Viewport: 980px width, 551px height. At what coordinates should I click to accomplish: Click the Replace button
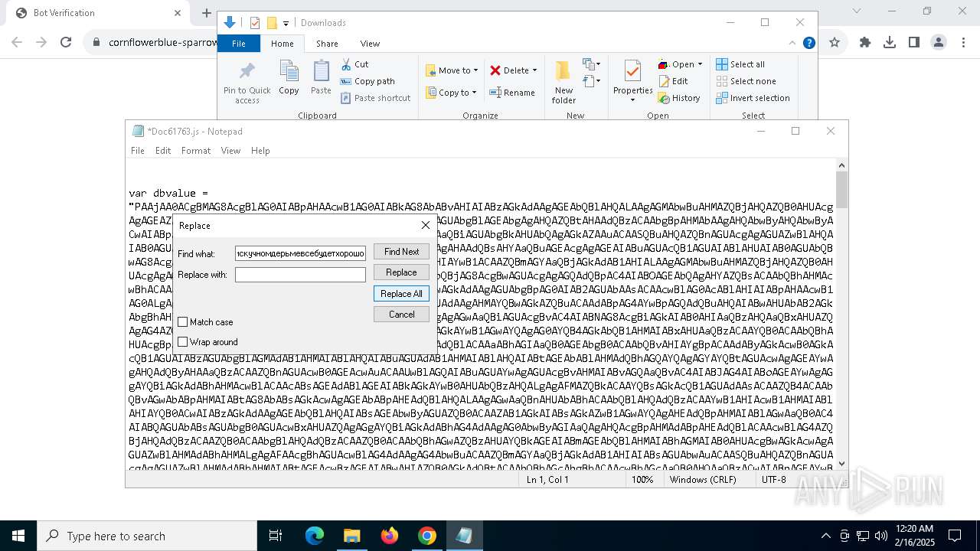click(x=401, y=272)
